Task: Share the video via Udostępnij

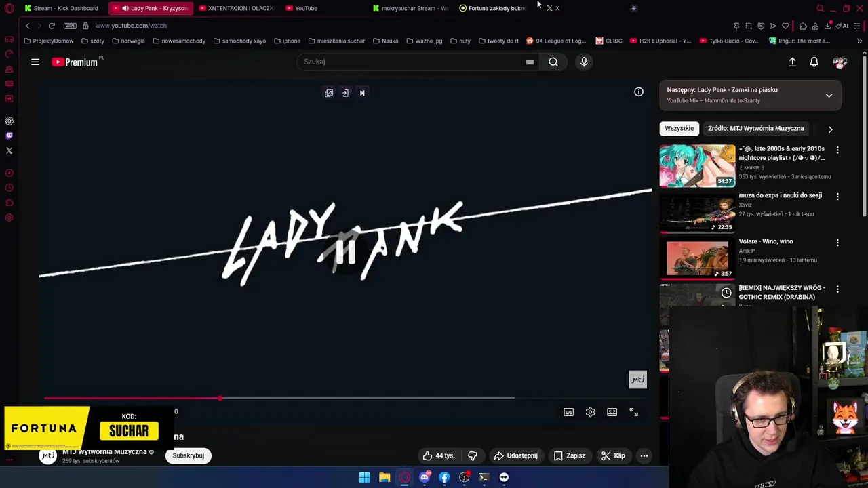Action: [x=515, y=455]
